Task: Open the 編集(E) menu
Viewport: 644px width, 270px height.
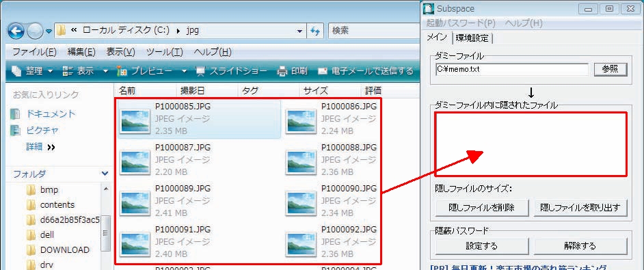Action: 81,52
